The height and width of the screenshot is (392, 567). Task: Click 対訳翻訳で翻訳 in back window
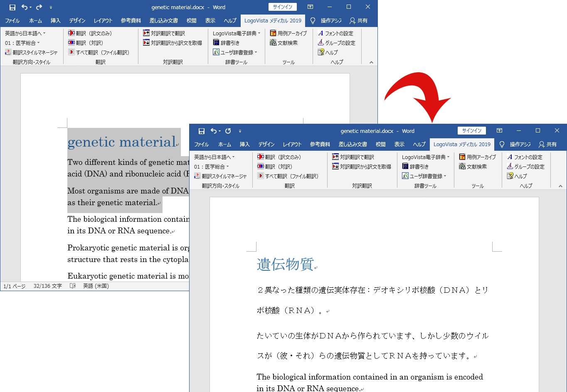tap(164, 33)
